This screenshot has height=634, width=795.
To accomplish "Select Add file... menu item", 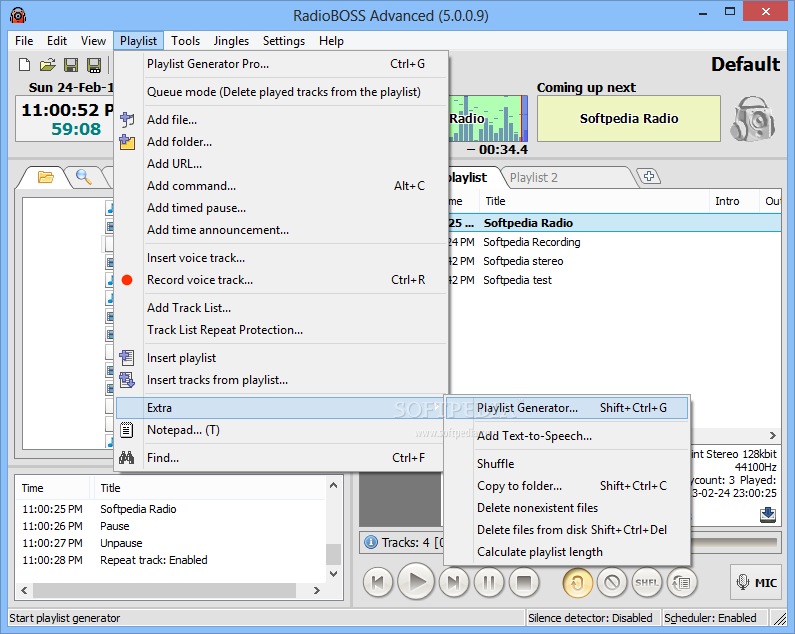I will click(283, 120).
